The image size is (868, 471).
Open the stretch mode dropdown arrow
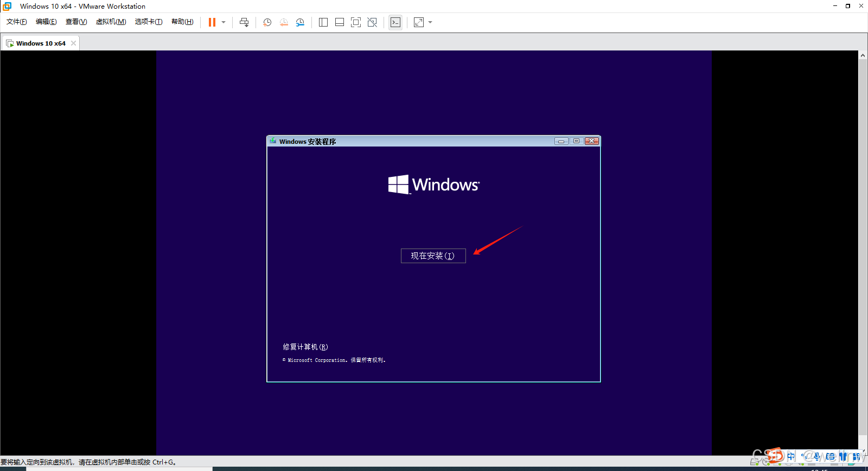[430, 22]
